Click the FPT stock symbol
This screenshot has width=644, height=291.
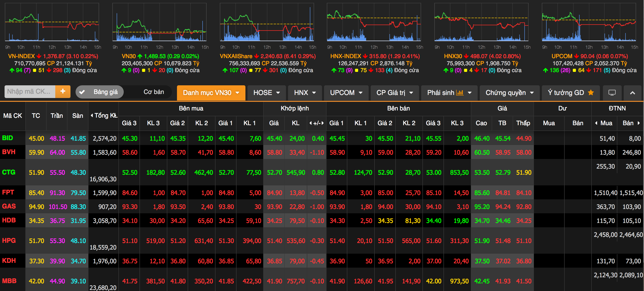pyautogui.click(x=8, y=192)
